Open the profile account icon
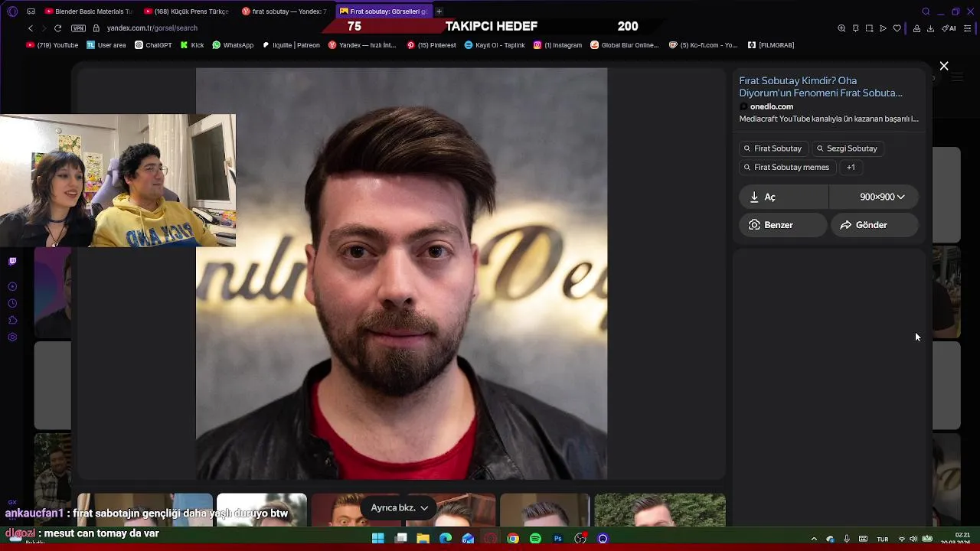The height and width of the screenshot is (551, 980). (916, 28)
